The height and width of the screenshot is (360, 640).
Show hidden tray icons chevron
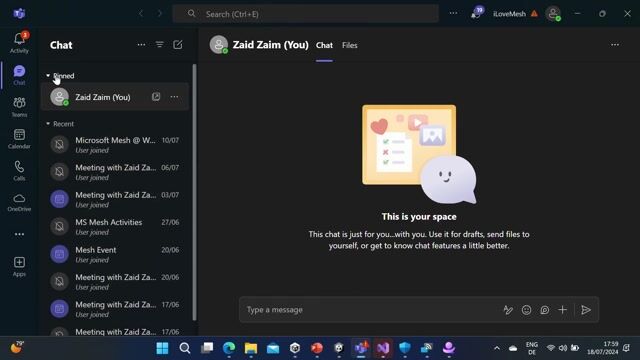tap(497, 348)
